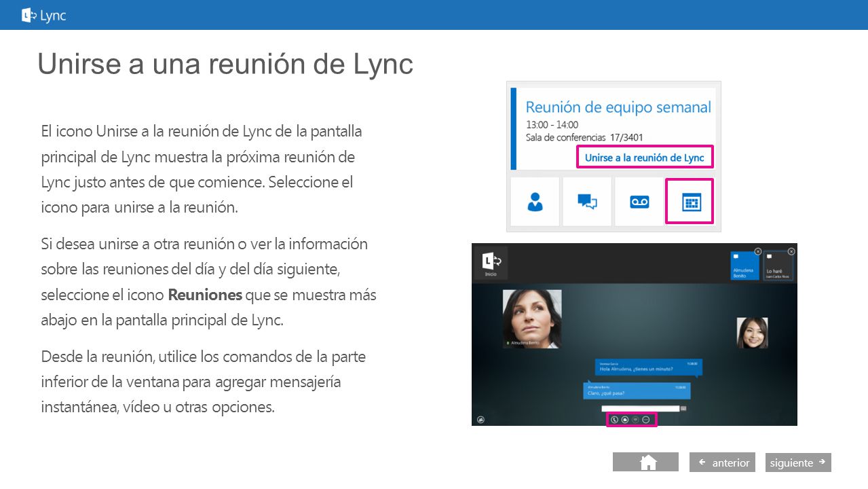The width and height of the screenshot is (868, 489).
Task: Click the 'Reunión de equipo semanal' title
Action: click(618, 107)
